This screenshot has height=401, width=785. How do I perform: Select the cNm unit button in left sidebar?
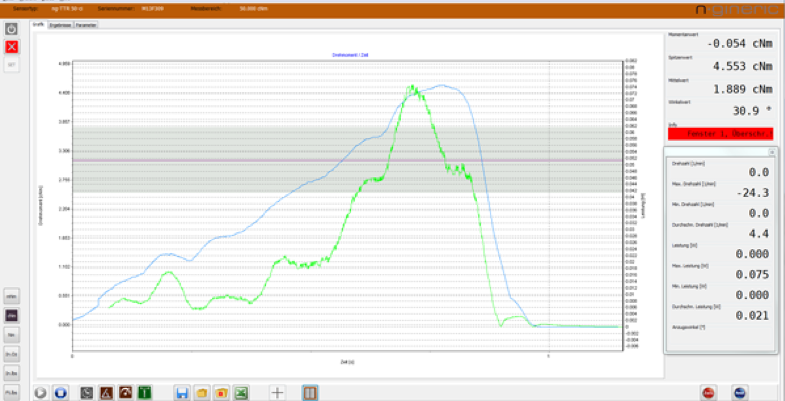click(x=12, y=315)
